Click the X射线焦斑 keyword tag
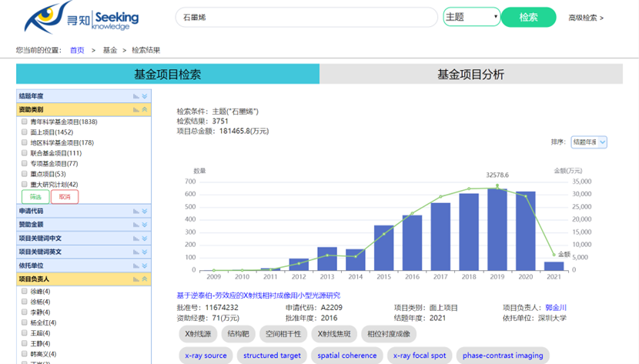 click(x=334, y=334)
